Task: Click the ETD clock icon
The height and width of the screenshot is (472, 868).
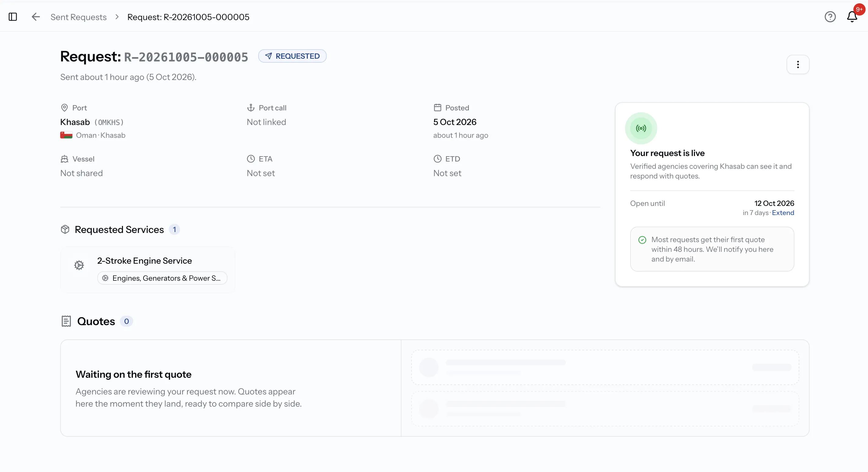Action: click(437, 159)
